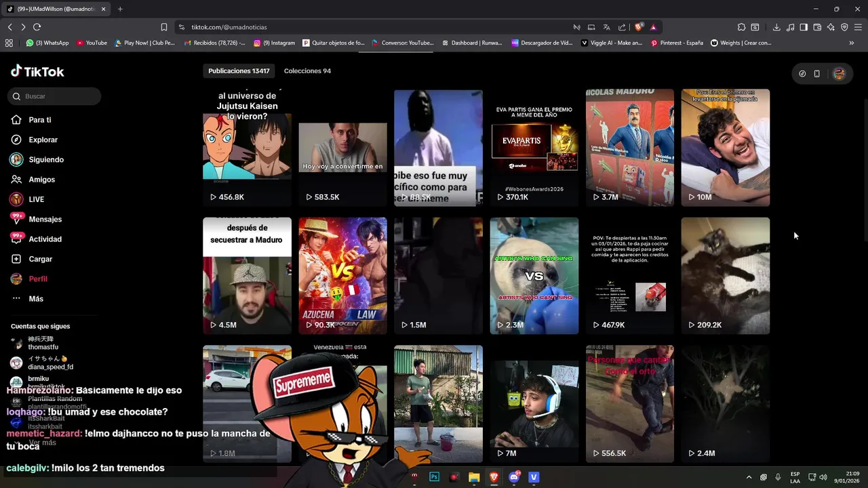The height and width of the screenshot is (488, 868).
Task: Open the Nicolas Maduro video with 3.7M views
Action: pyautogui.click(x=630, y=148)
